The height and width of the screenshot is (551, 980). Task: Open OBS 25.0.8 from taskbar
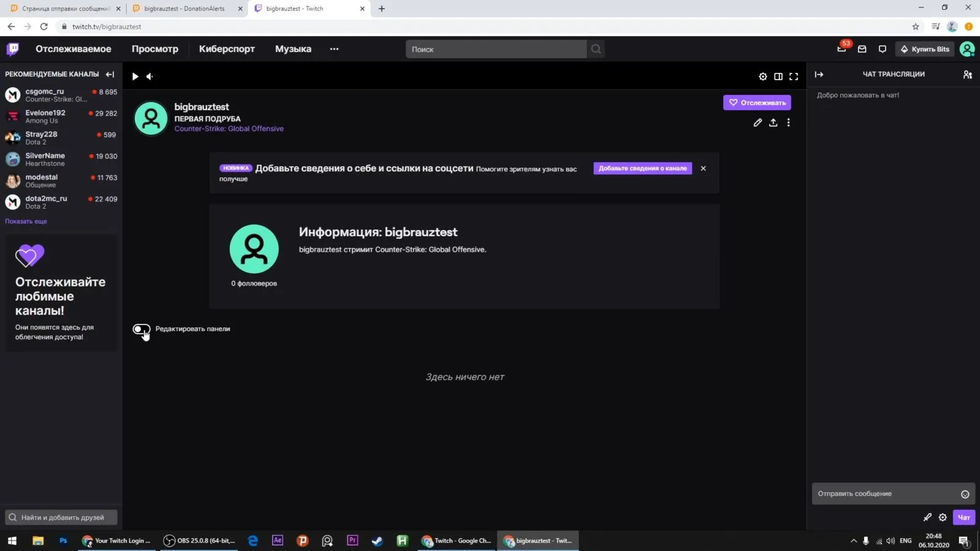click(200, 541)
